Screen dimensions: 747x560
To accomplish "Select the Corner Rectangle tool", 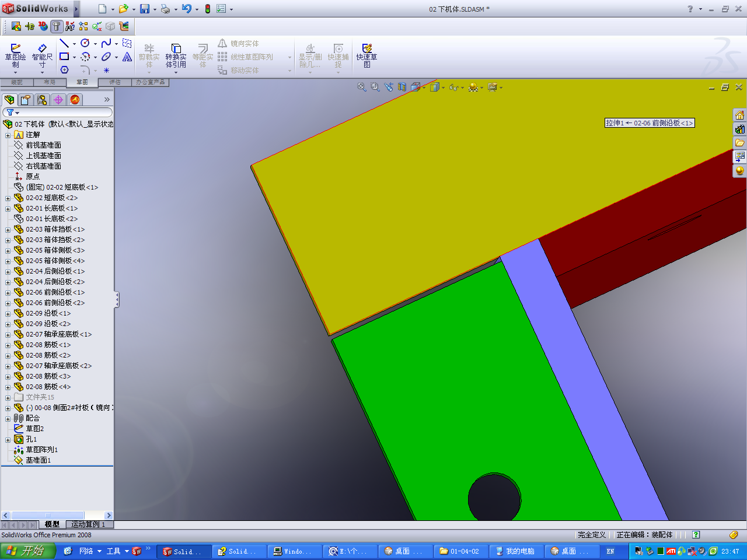I will 64,57.
